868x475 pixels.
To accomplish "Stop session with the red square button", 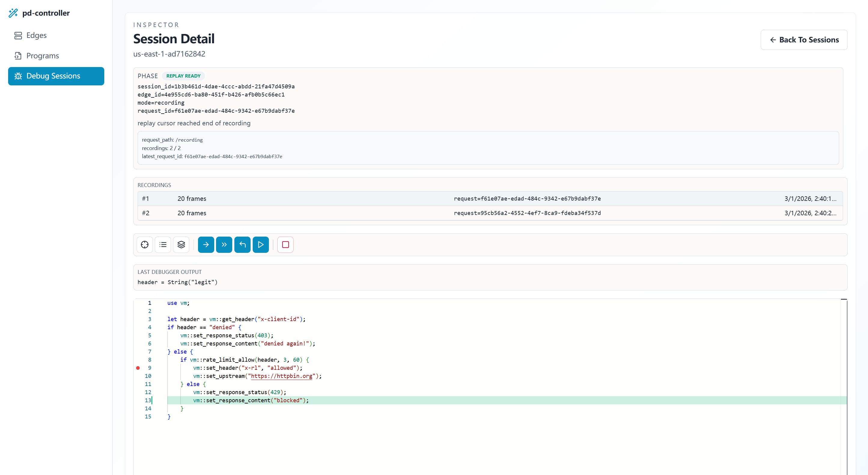I will [285, 244].
